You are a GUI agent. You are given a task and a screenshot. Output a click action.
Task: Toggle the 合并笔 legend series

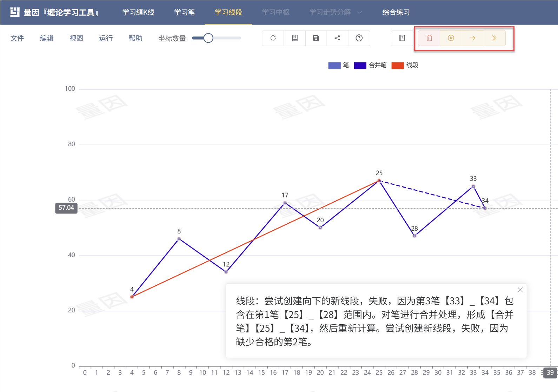[370, 65]
